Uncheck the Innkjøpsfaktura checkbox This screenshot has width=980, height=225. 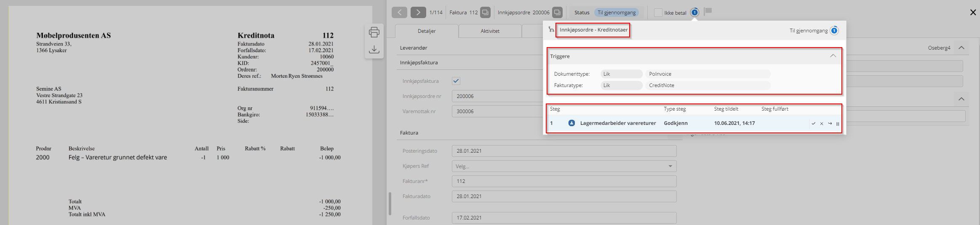pyautogui.click(x=456, y=81)
